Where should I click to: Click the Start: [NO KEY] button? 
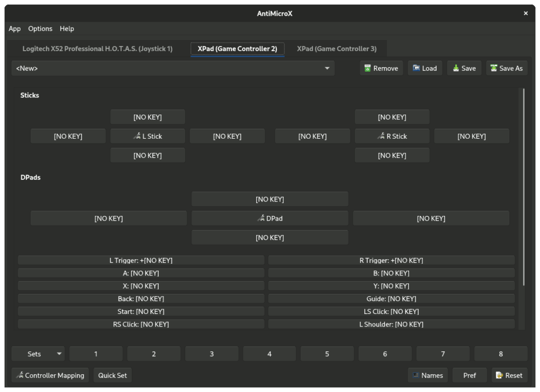point(141,311)
